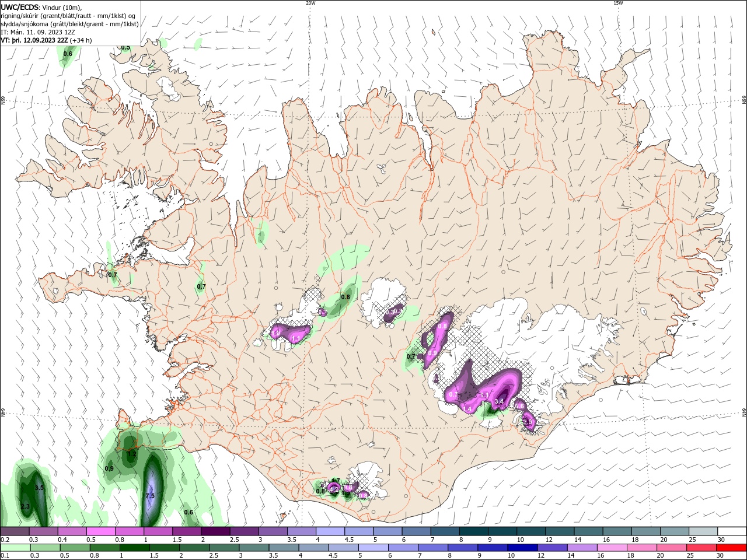Click the 3.5 rain value on map
747x560 pixels.
pos(39,488)
